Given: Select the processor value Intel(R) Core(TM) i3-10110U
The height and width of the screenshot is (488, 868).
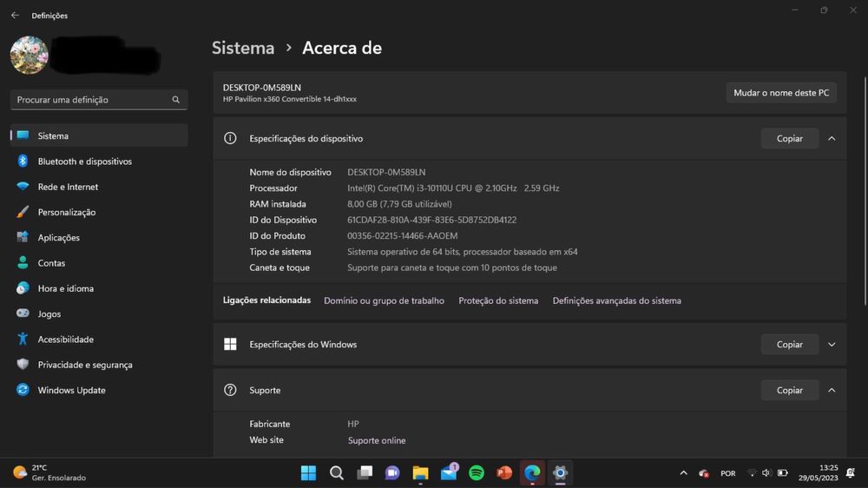Looking at the screenshot, I should pyautogui.click(x=453, y=188).
